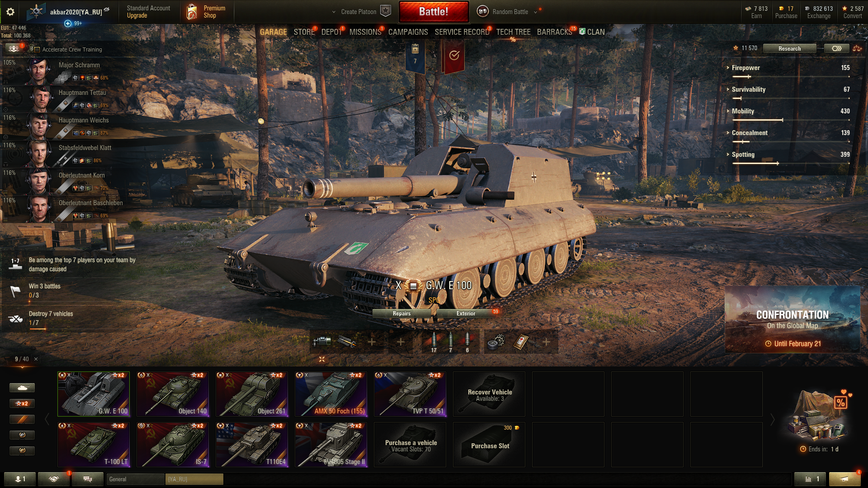Viewport: 868px width, 488px height.
Task: Click the first-aid kit consumable slot
Action: (x=521, y=342)
